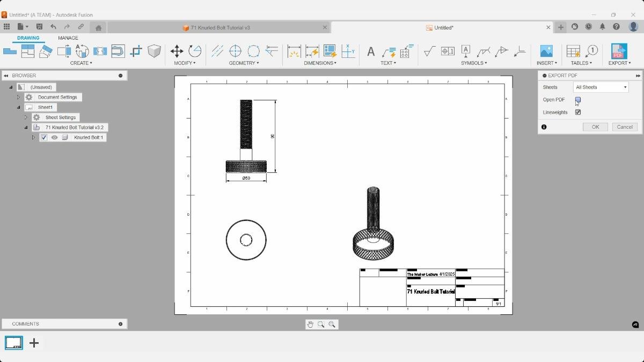
Task: Select the Text tool
Action: point(370,52)
